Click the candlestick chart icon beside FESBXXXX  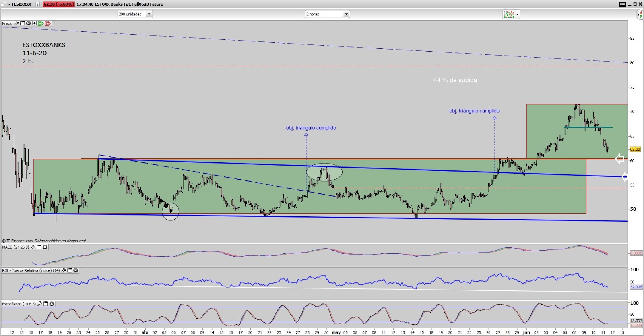point(4,4)
